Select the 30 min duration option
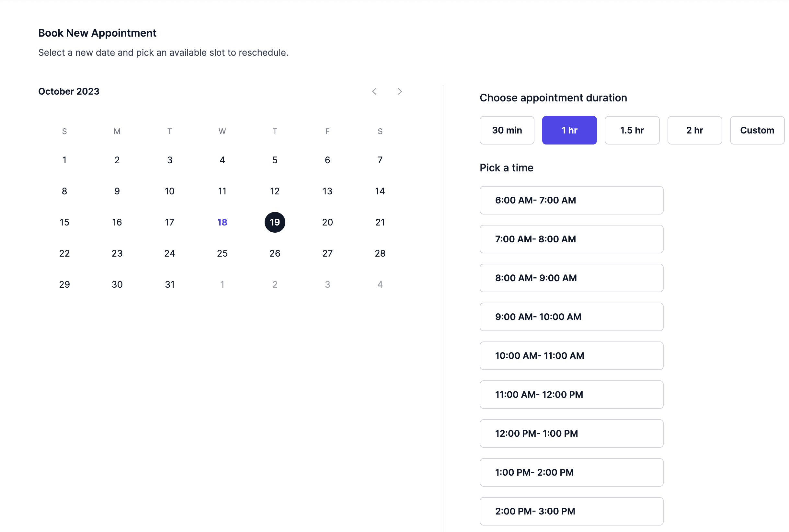Viewport: 789px width, 532px height. pos(507,130)
